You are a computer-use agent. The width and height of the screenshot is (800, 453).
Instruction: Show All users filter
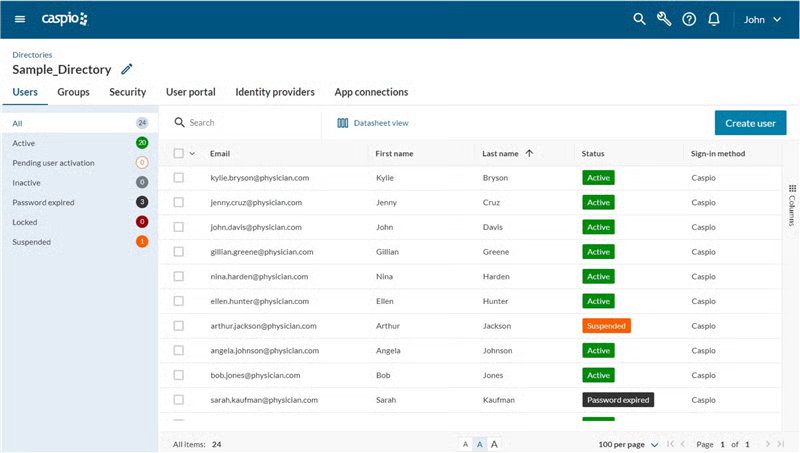80,123
